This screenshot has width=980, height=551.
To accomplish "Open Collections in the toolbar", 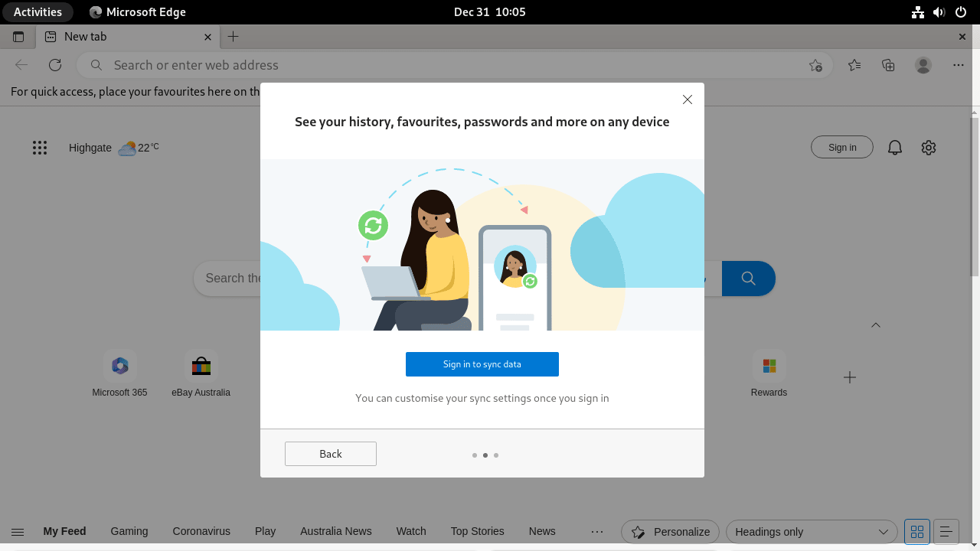I will (888, 65).
